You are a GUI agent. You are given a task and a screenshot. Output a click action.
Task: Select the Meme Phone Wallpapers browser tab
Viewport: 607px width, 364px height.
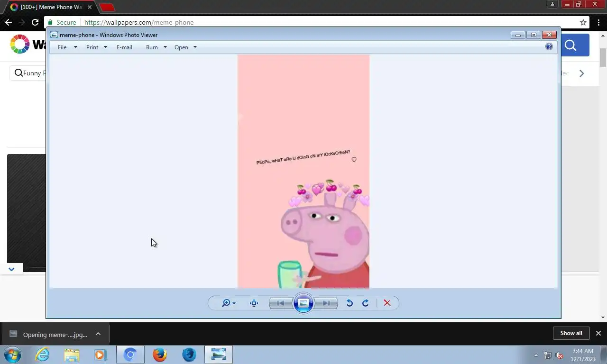pos(51,7)
